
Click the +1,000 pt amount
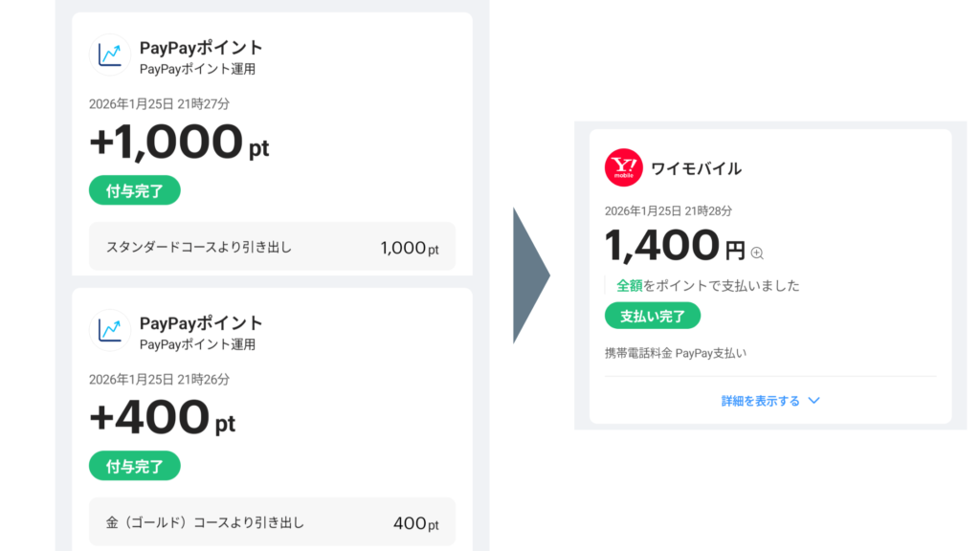pyautogui.click(x=179, y=143)
